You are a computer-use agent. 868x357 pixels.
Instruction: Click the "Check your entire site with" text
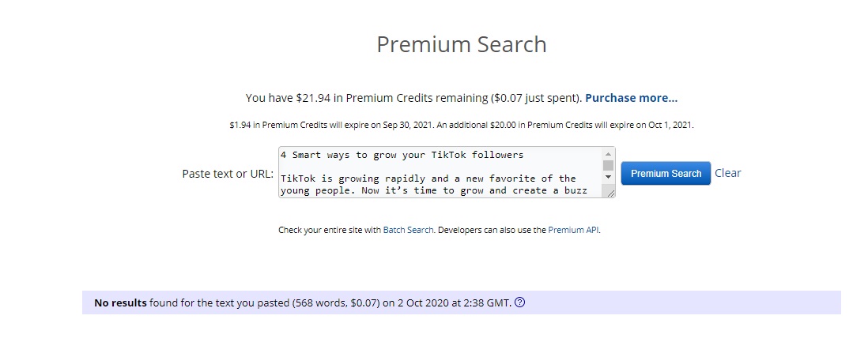329,230
